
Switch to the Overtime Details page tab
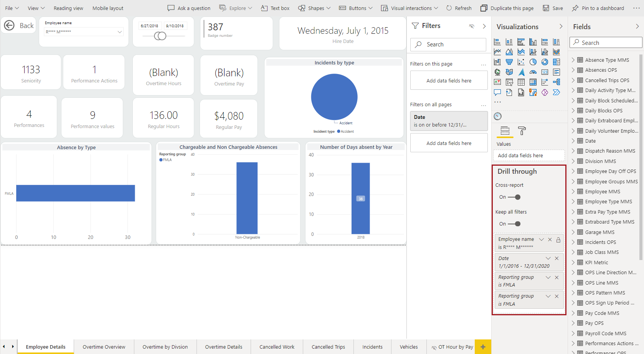pyautogui.click(x=224, y=347)
